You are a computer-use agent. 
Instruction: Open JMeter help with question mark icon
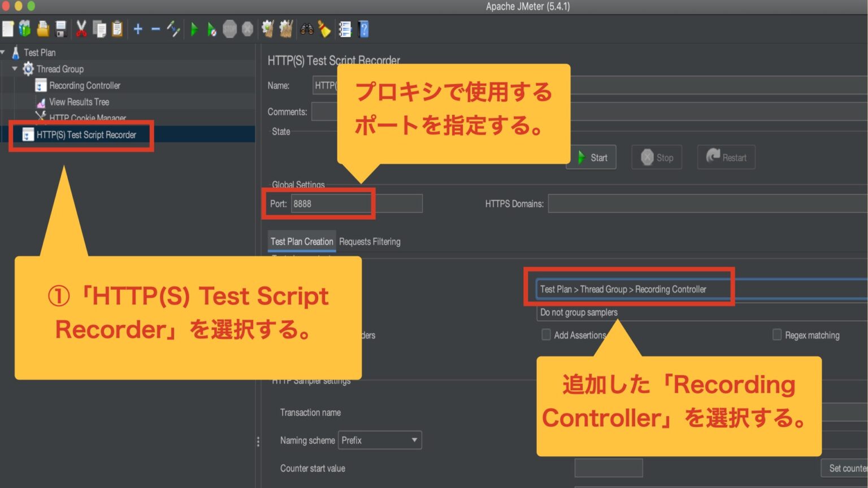coord(363,29)
